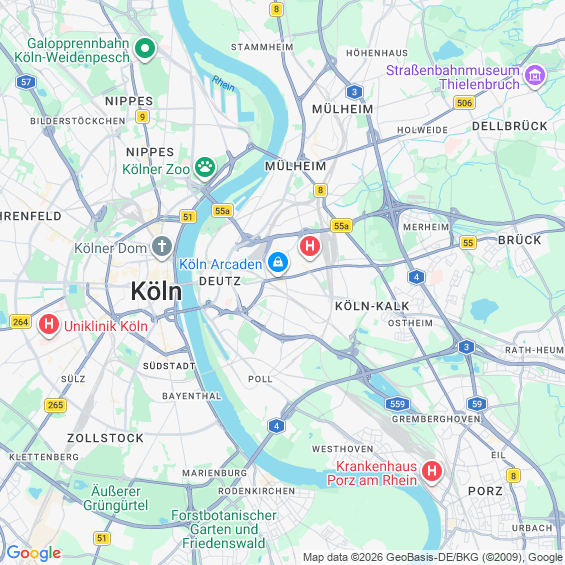Select the KÖLN-KALK district label
Screen dimensions: 565x565
(x=372, y=306)
